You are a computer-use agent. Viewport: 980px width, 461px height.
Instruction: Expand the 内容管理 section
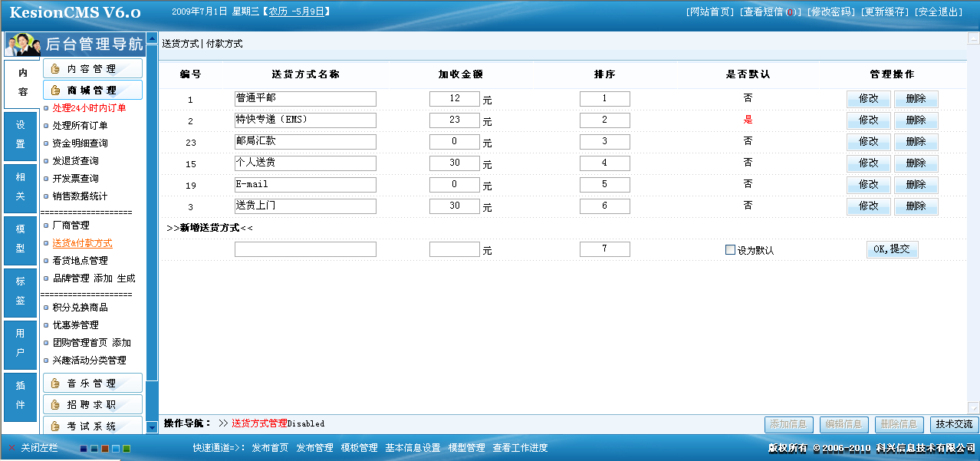[x=92, y=69]
